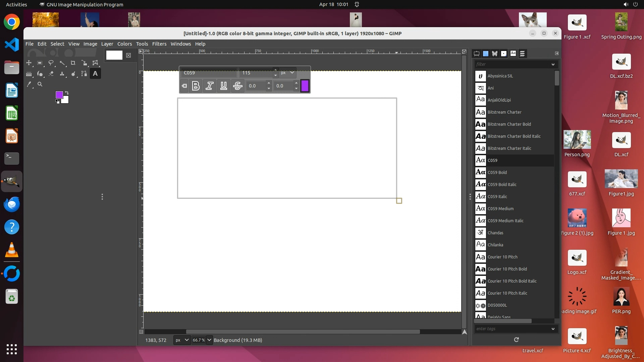Click the purple text color swatch
The width and height of the screenshot is (644, 362).
pyautogui.click(x=305, y=86)
